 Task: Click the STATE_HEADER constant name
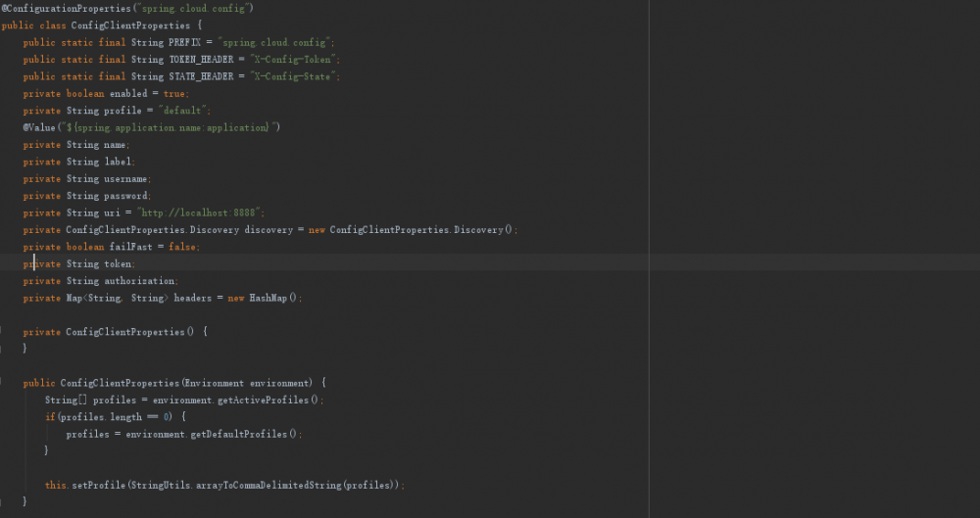(201, 76)
